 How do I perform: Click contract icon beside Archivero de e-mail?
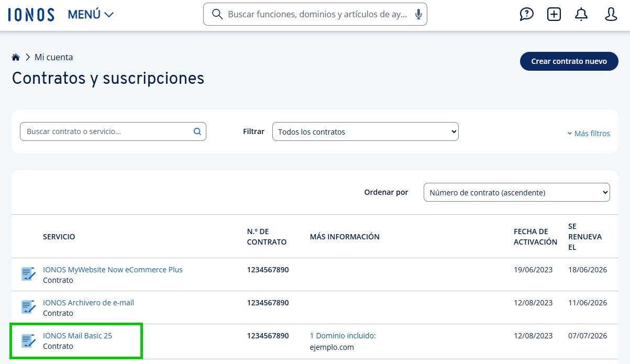pyautogui.click(x=28, y=306)
